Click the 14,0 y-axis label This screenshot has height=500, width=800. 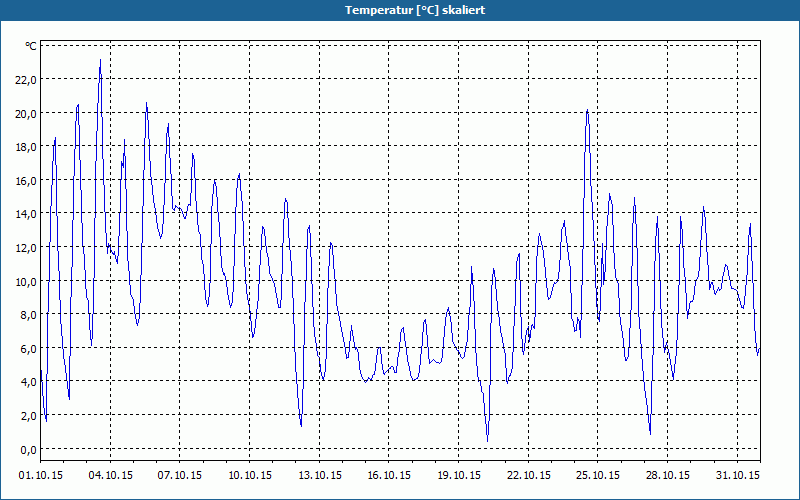tap(25, 214)
